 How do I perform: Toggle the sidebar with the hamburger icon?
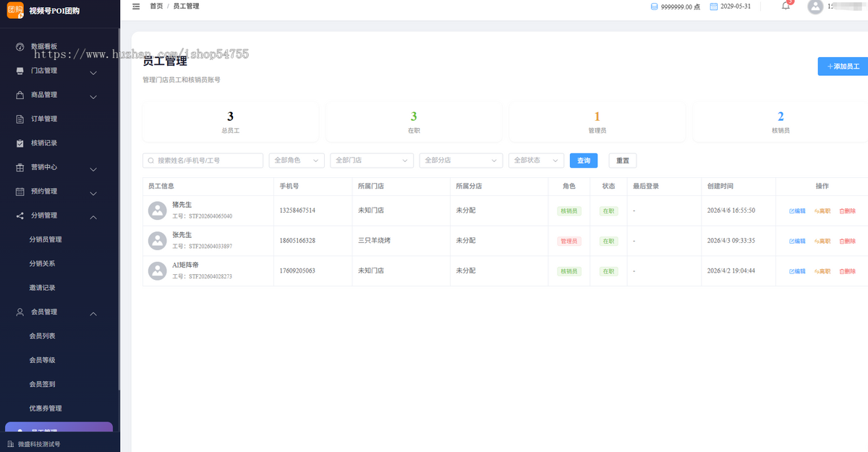(x=136, y=7)
